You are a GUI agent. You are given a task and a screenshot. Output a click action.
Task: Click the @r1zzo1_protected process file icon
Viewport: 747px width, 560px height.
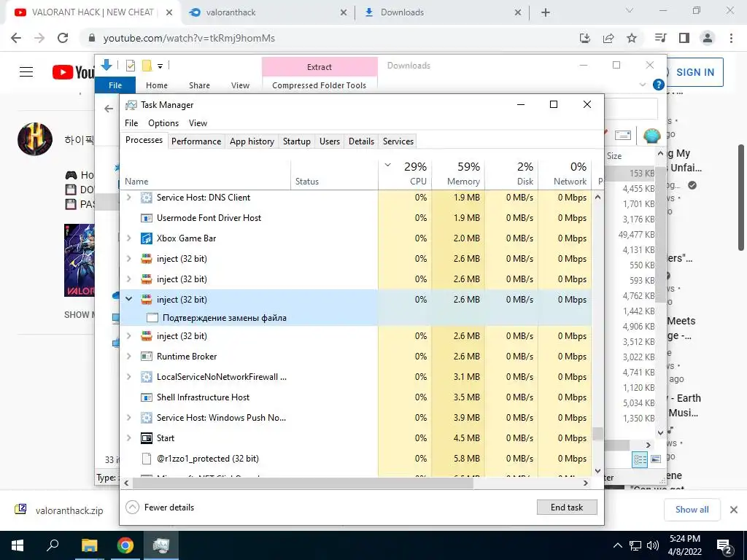coord(147,459)
